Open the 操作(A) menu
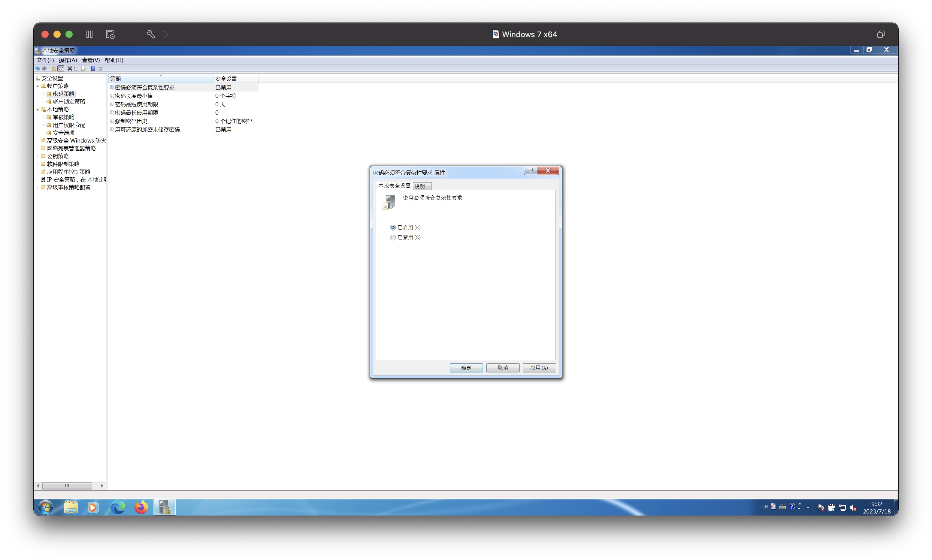The height and width of the screenshot is (560, 932). point(68,60)
